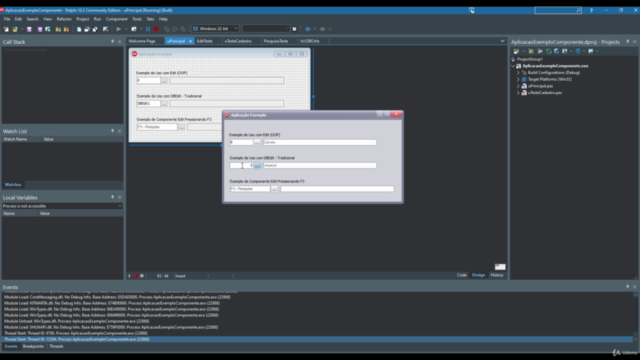The width and height of the screenshot is (640, 360).
Task: Switch to the Vcl.DBCtrls tab
Action: [310, 41]
